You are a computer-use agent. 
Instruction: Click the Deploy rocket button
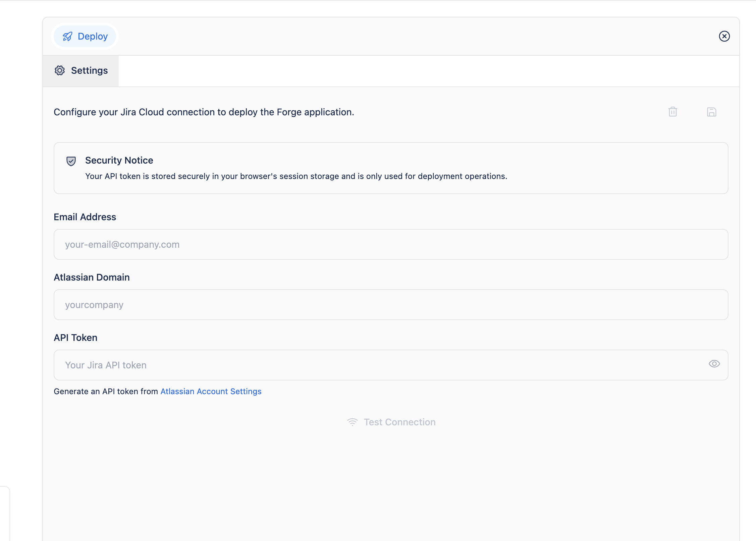point(85,36)
